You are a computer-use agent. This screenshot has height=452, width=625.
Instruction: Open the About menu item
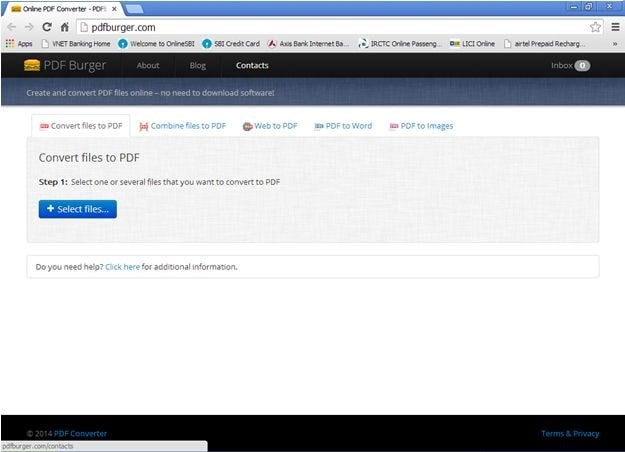(148, 66)
